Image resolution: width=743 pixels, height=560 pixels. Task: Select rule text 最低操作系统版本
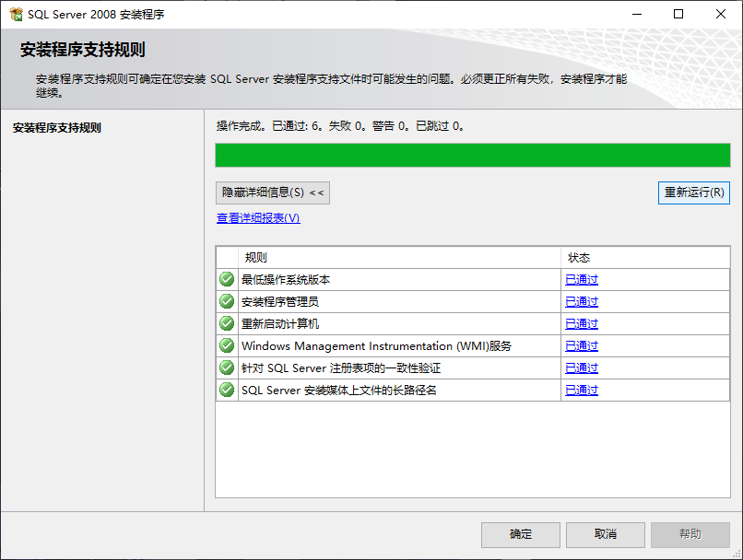tap(286, 280)
